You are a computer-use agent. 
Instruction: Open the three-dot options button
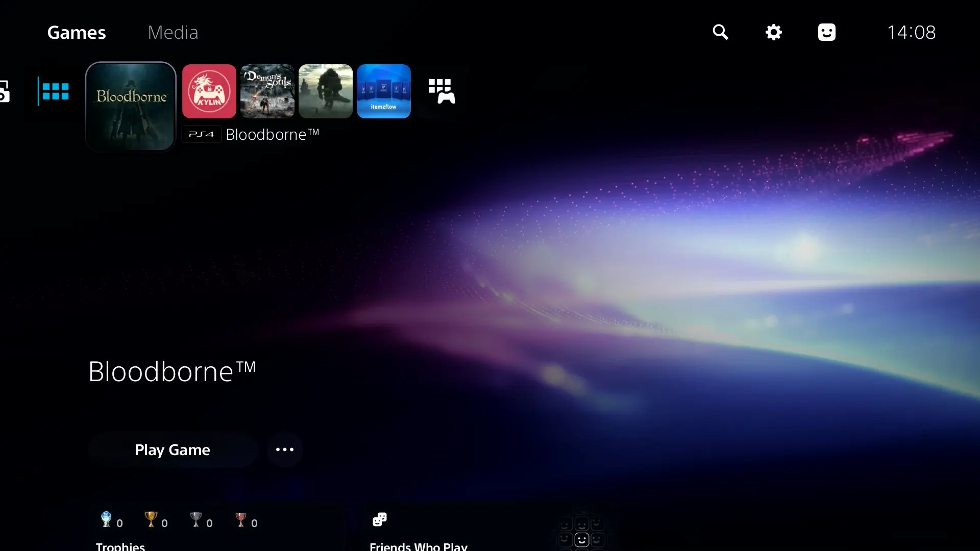click(x=285, y=449)
